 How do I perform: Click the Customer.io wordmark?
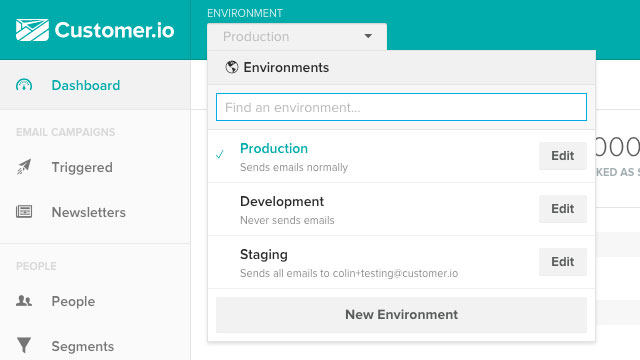pos(115,30)
